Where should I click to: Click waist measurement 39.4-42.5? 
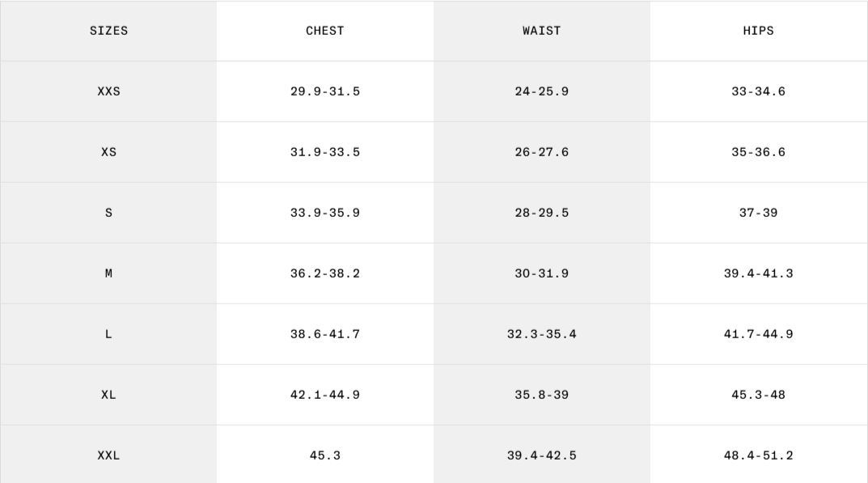coord(541,455)
